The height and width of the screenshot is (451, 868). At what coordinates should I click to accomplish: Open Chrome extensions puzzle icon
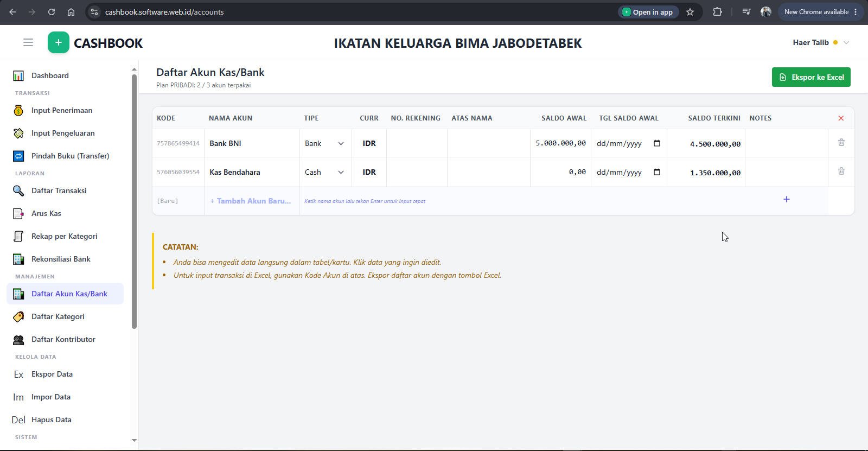pyautogui.click(x=717, y=12)
